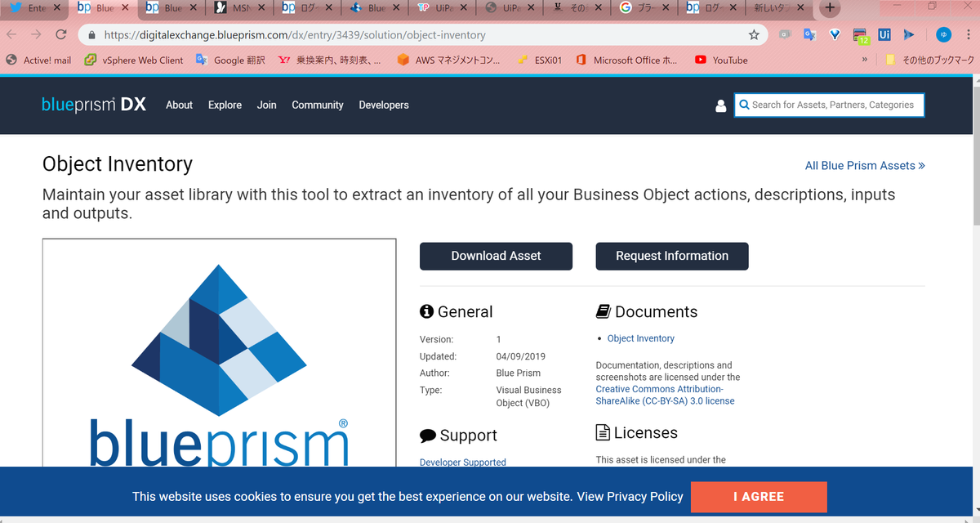Image resolution: width=980 pixels, height=523 pixels.
Task: Click the blue Y extension icon in toolbar
Action: click(835, 35)
